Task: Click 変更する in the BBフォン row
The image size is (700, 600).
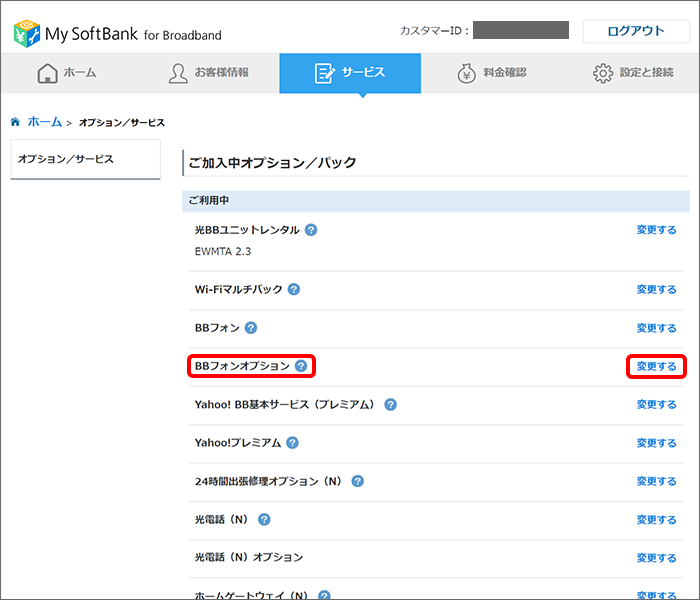Action: point(656,328)
